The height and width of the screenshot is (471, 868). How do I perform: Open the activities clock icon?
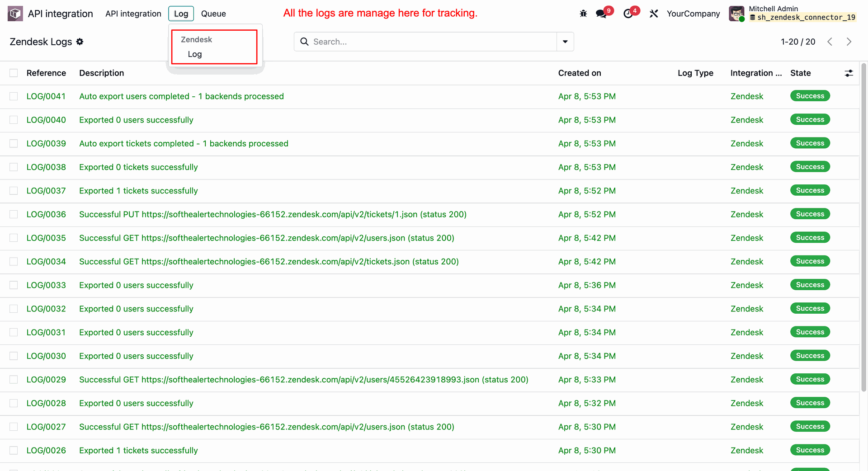[x=628, y=14]
